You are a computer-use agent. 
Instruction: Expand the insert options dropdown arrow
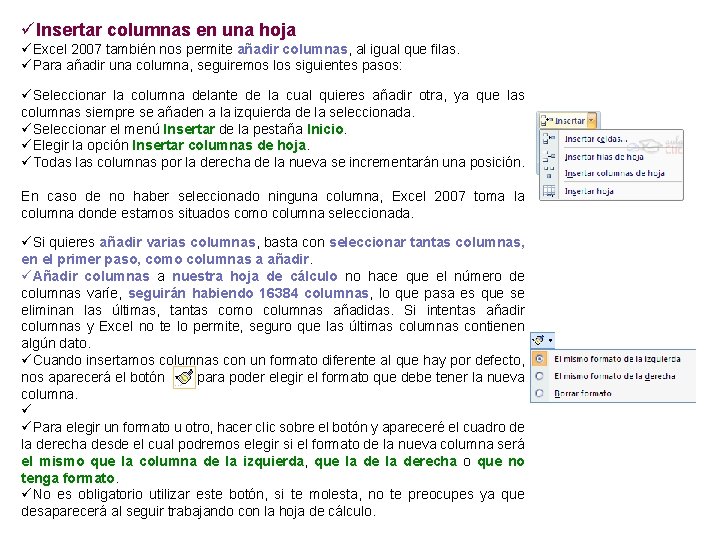(x=550, y=341)
